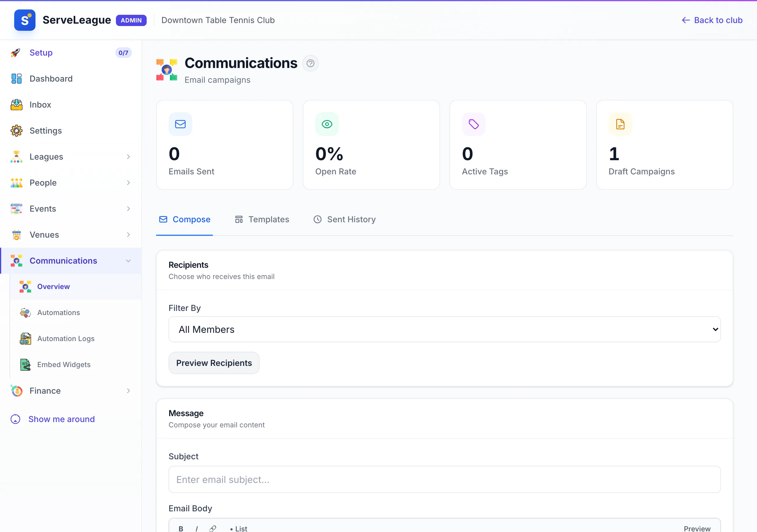
Task: Click the Italic formatting button
Action: (x=197, y=529)
